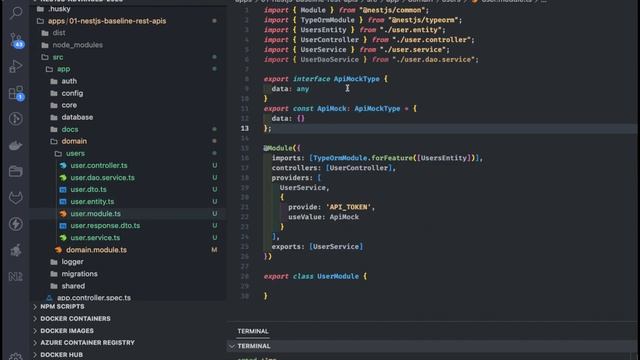Expand the database folder
The width and height of the screenshot is (640, 360).
coord(77,117)
